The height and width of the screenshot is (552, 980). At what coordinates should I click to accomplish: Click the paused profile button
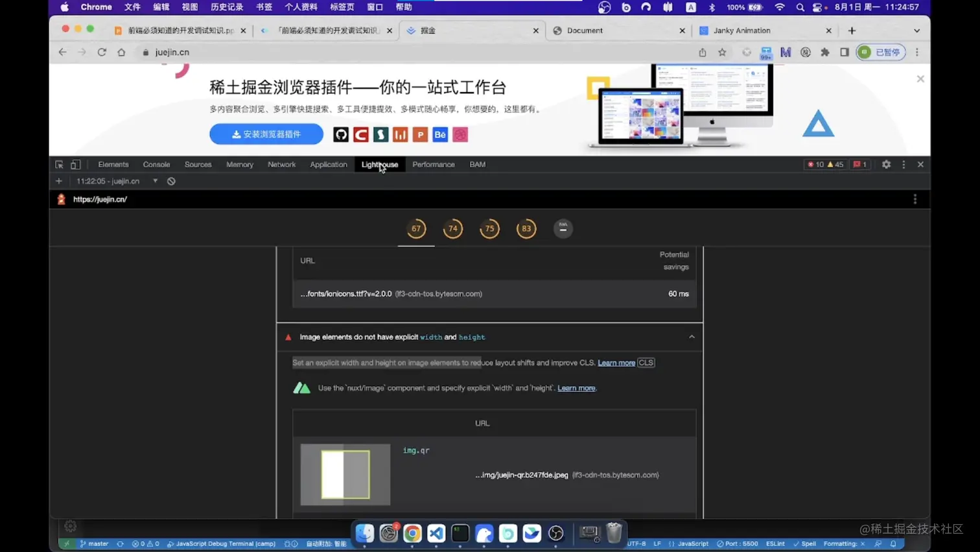point(881,52)
